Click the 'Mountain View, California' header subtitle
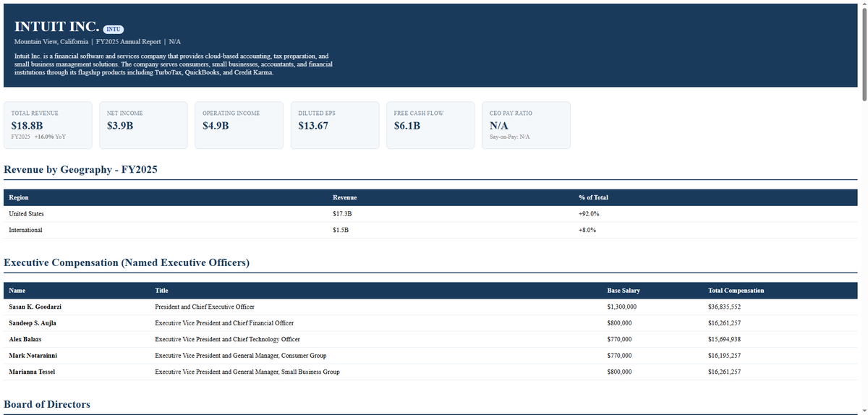868x415 pixels. pyautogui.click(x=51, y=42)
